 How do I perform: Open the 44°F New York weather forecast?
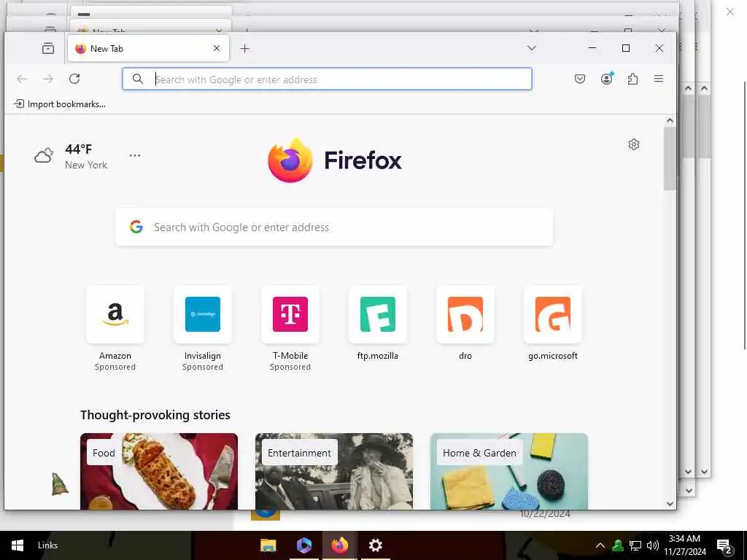71,156
